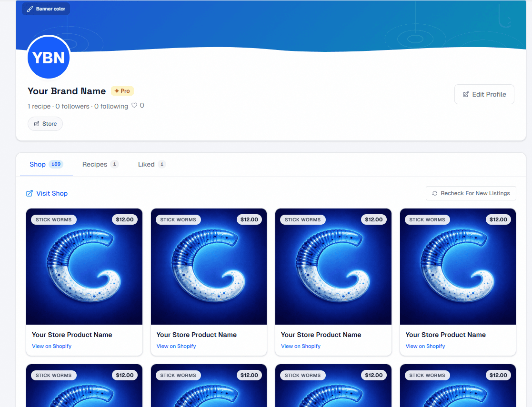This screenshot has height=407, width=532.
Task: Click the Banner color brush button
Action: [x=46, y=9]
